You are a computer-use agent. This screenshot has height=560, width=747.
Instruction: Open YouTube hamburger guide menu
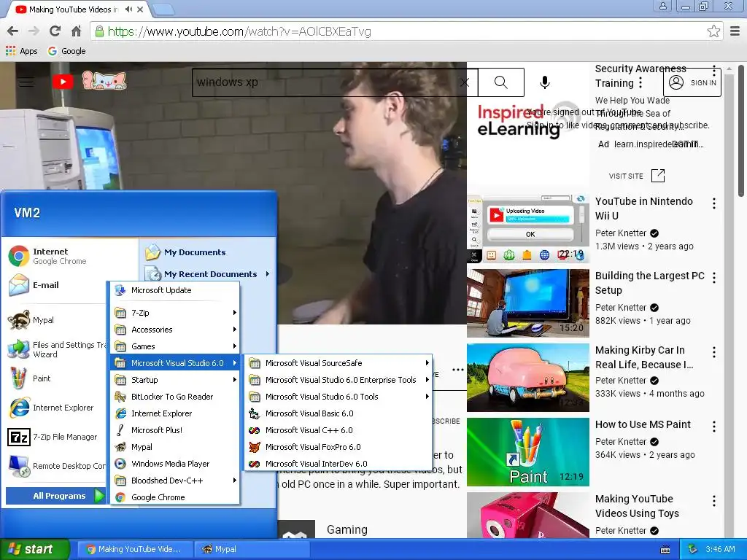point(26,82)
